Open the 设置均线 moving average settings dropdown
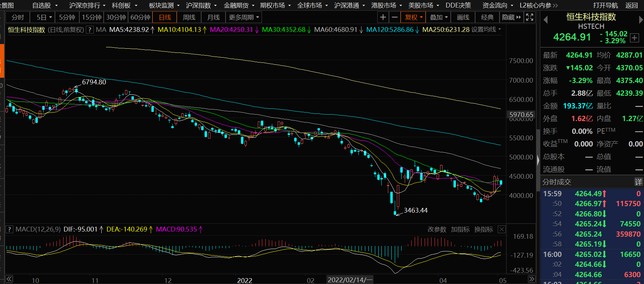This screenshot has height=284, width=644. 486,29
